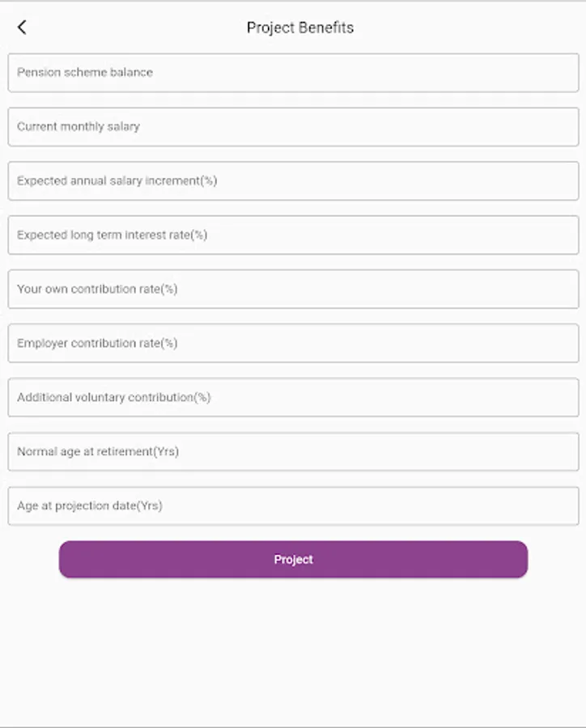
Task: Place cursor in the monthly salary box
Action: (x=293, y=127)
